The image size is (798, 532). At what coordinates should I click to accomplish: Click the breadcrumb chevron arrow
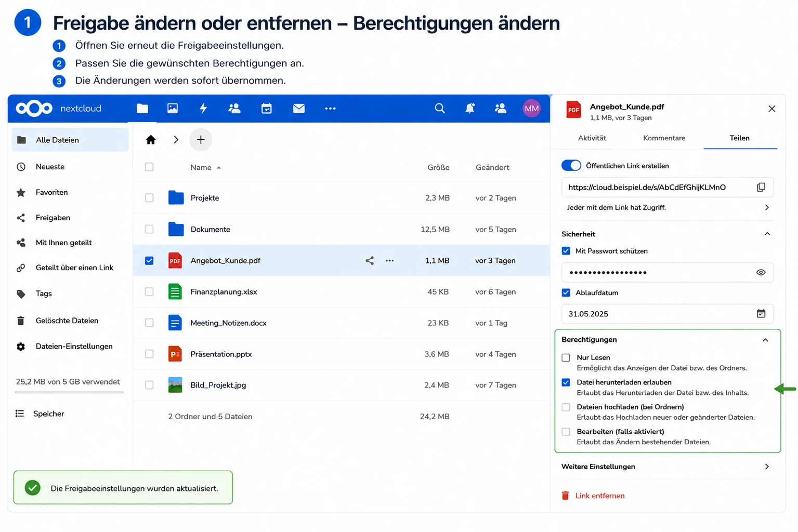pyautogui.click(x=176, y=139)
